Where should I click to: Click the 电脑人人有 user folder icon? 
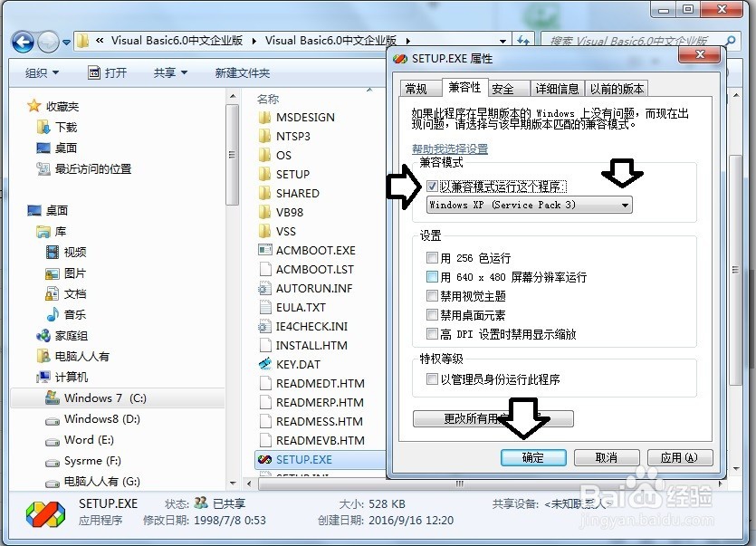click(x=43, y=356)
